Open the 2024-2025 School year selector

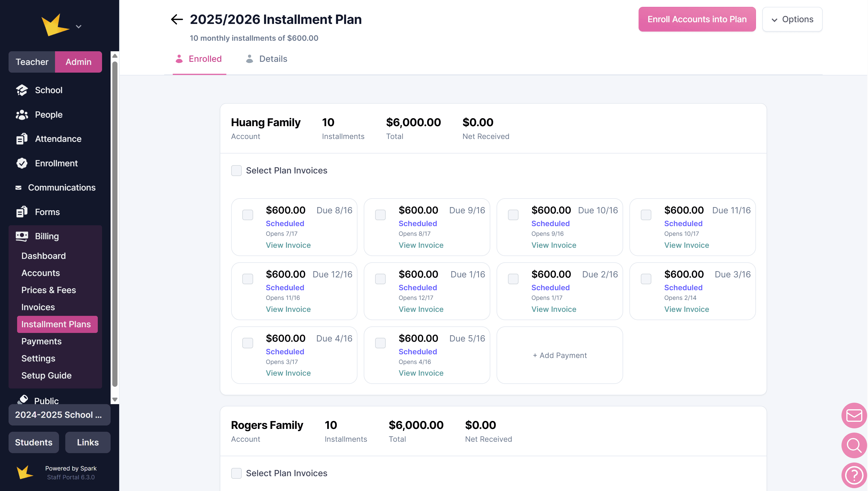click(x=59, y=415)
